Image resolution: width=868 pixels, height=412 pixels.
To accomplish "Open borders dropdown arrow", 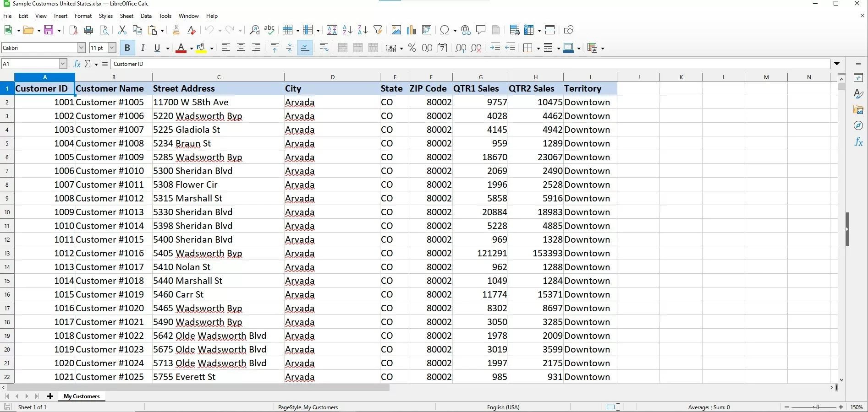I will point(538,49).
